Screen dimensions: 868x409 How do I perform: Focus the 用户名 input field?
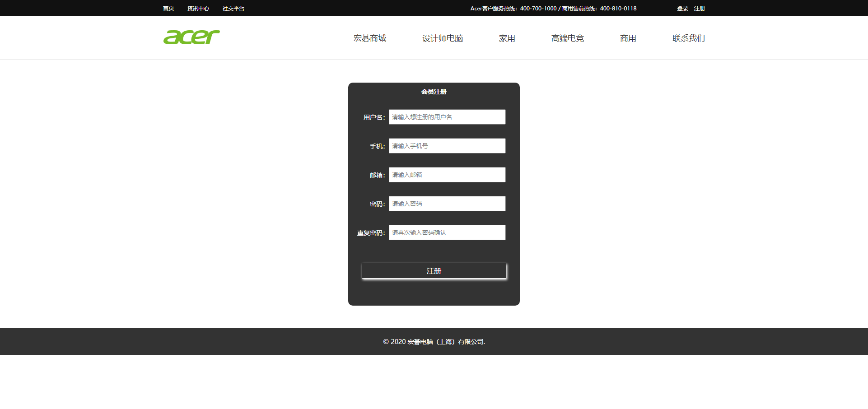[447, 117]
